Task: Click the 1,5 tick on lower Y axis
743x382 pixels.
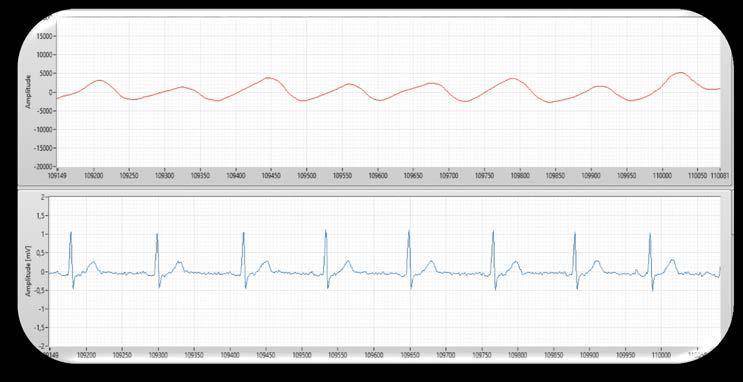Action: click(40, 216)
